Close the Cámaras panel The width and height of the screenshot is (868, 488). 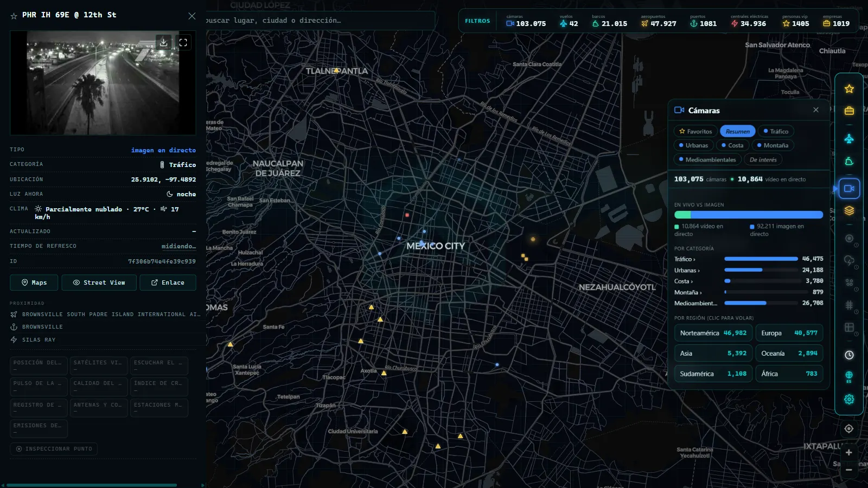pos(816,110)
